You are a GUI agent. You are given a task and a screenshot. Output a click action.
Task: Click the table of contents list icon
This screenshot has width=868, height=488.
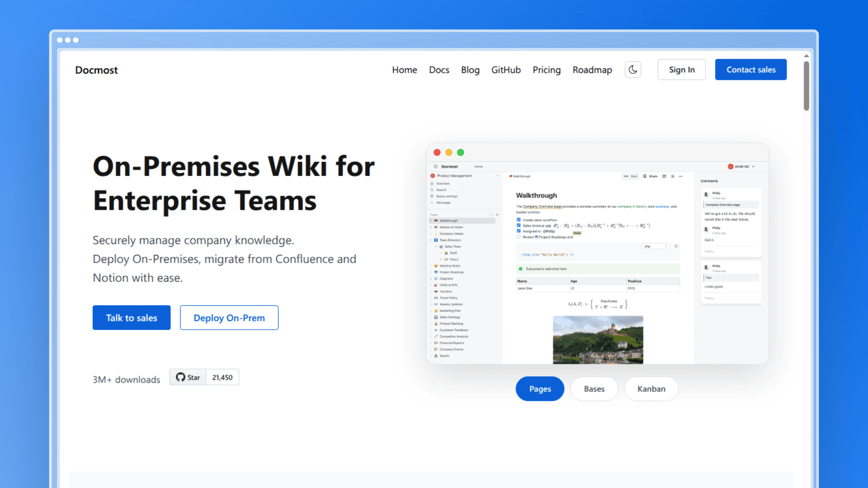(x=673, y=176)
